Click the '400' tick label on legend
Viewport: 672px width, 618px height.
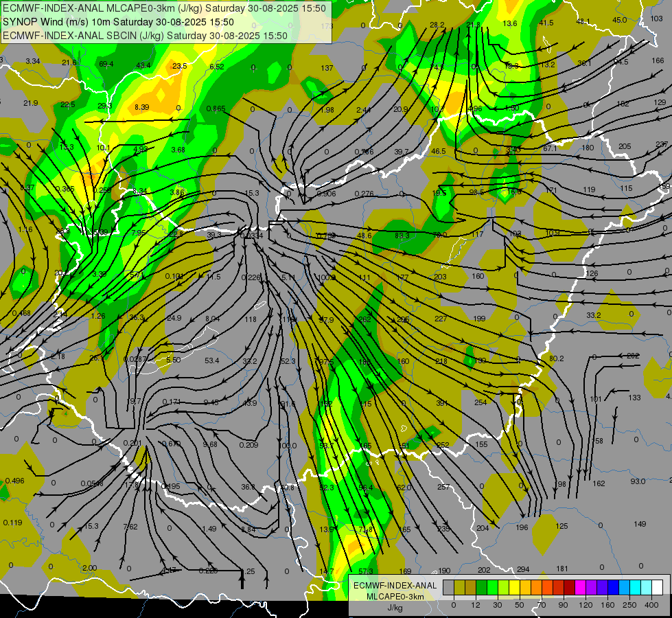click(651, 605)
